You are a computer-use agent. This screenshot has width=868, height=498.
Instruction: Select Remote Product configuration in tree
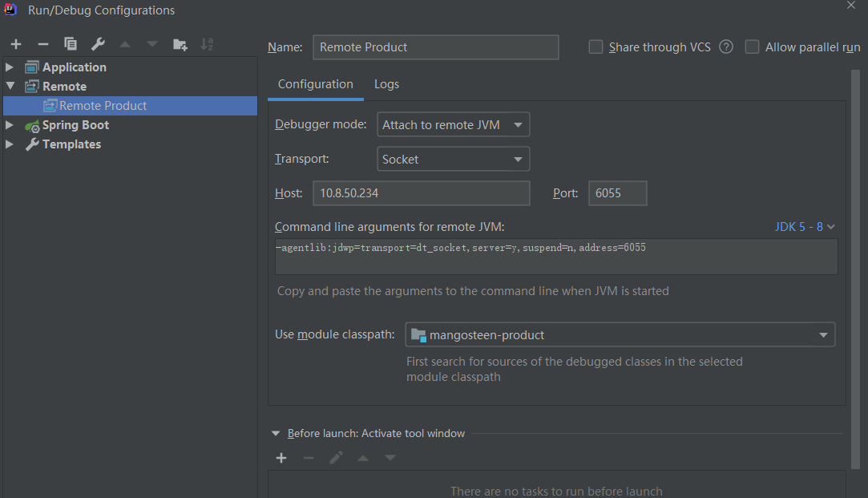coord(103,106)
